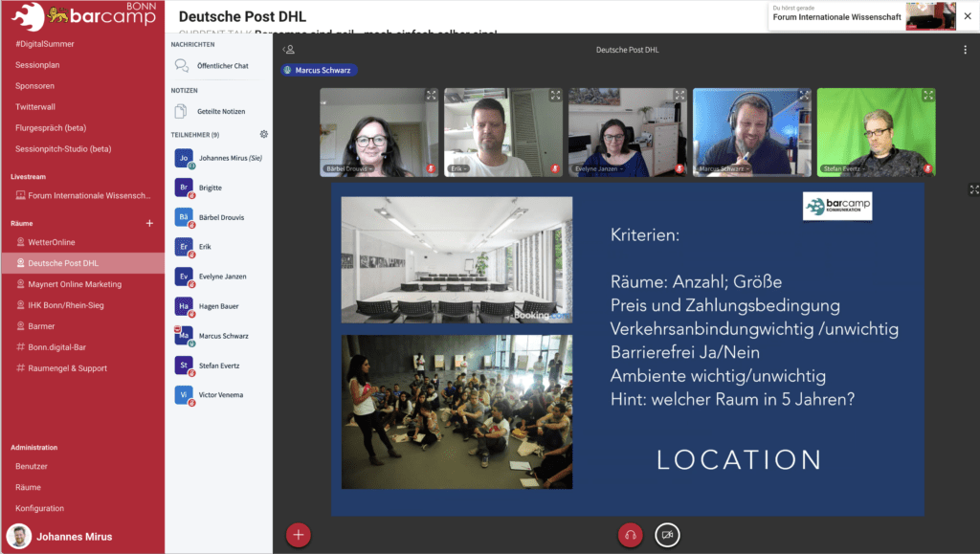Expand Stefan Evertz webcam to fullscreen

point(928,96)
